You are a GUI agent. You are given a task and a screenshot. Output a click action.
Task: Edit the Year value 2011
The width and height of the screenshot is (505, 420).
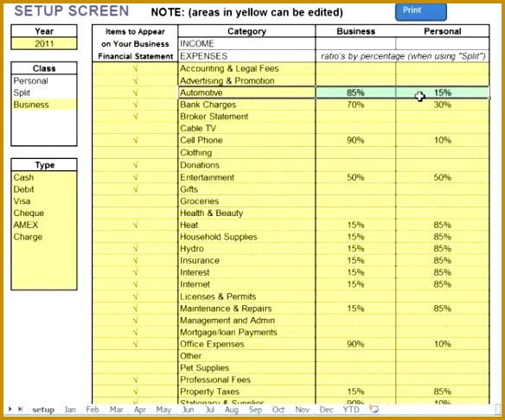tap(44, 43)
